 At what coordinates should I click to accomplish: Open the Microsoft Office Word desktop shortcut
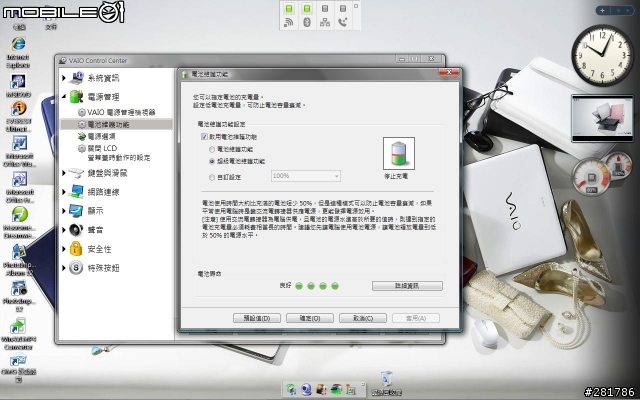pyautogui.click(x=19, y=144)
